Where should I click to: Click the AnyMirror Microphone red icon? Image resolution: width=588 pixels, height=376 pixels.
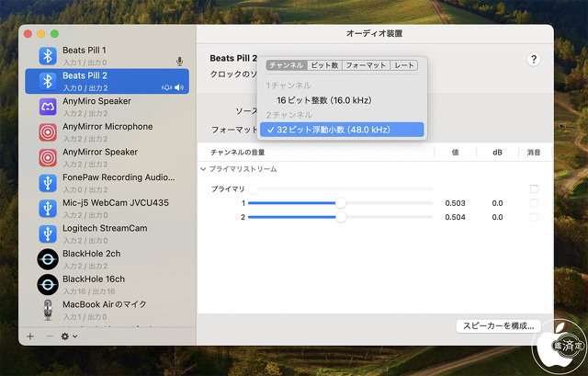tap(48, 132)
